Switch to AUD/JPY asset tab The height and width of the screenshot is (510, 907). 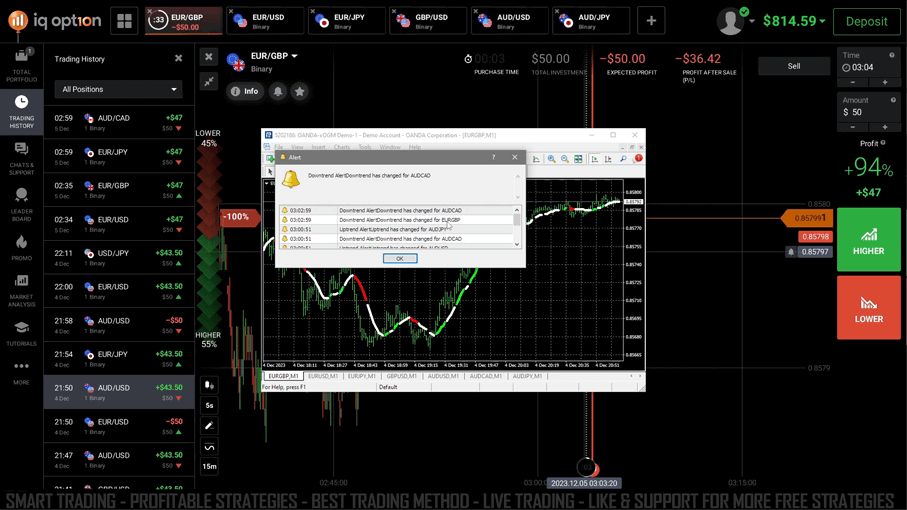(x=591, y=21)
